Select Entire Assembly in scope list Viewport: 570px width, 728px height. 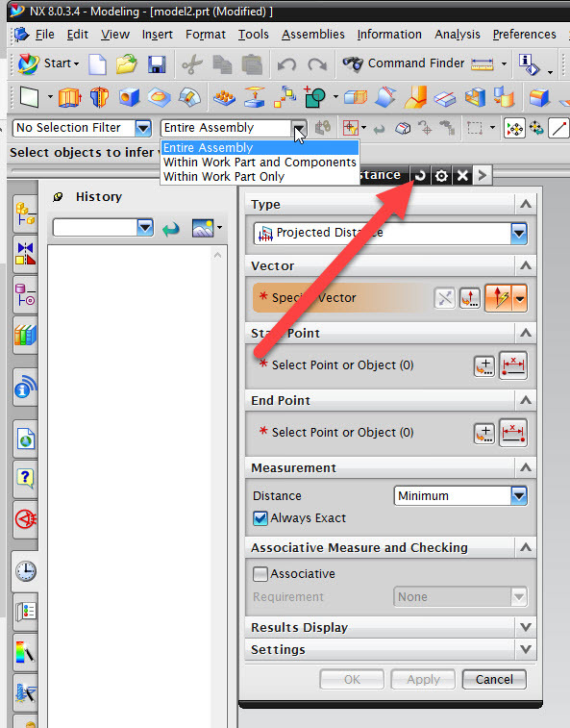(260, 148)
